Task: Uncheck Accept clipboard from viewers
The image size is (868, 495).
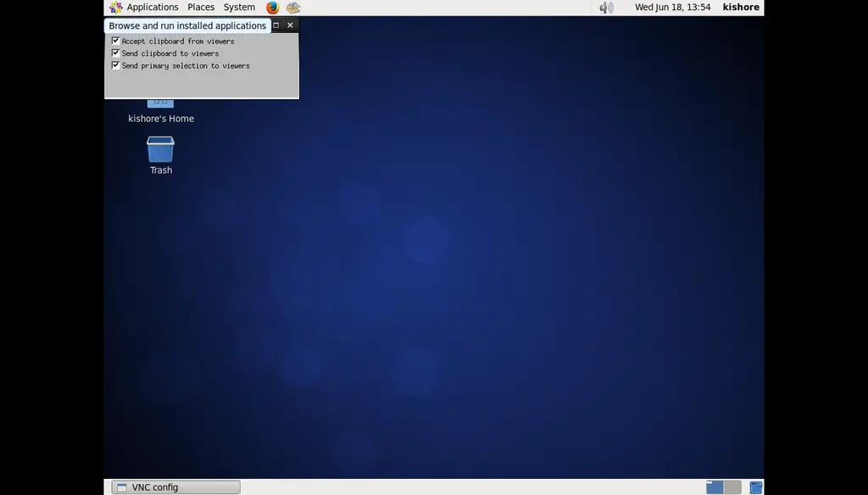Action: click(x=115, y=41)
